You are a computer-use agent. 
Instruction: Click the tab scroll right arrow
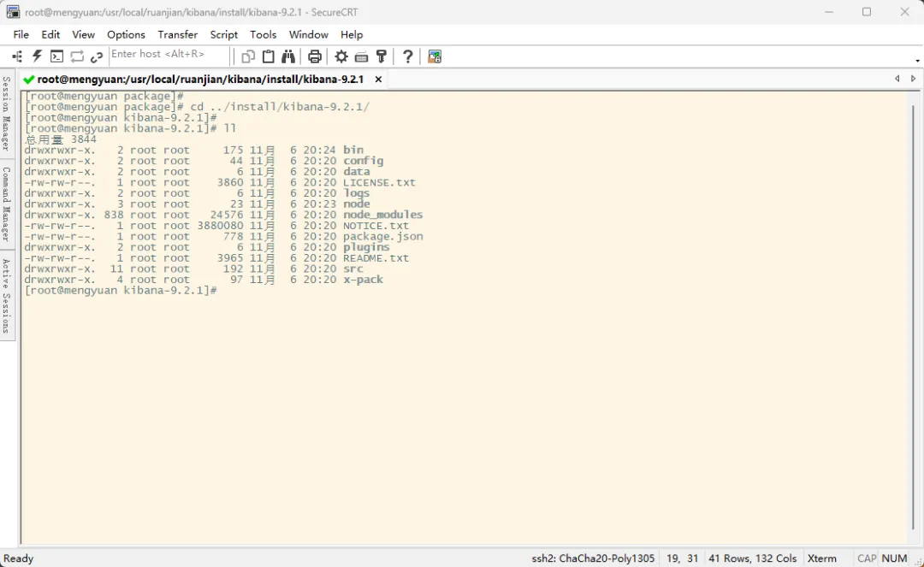point(914,79)
